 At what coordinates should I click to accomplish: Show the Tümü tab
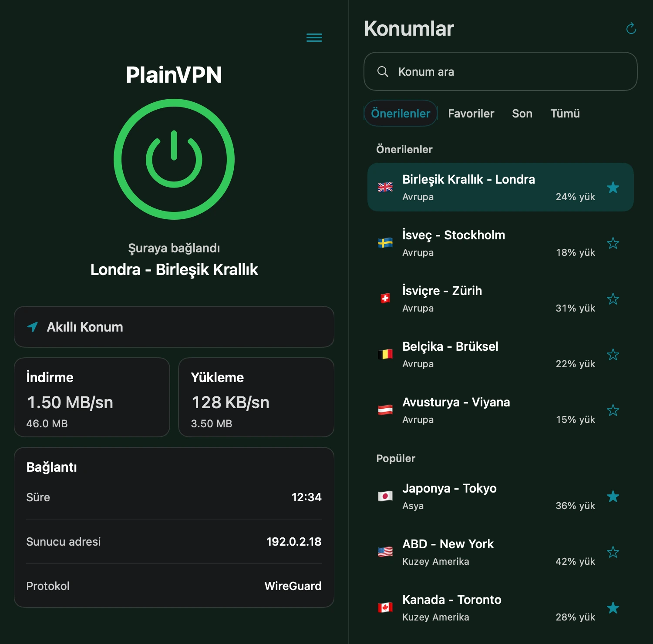565,113
